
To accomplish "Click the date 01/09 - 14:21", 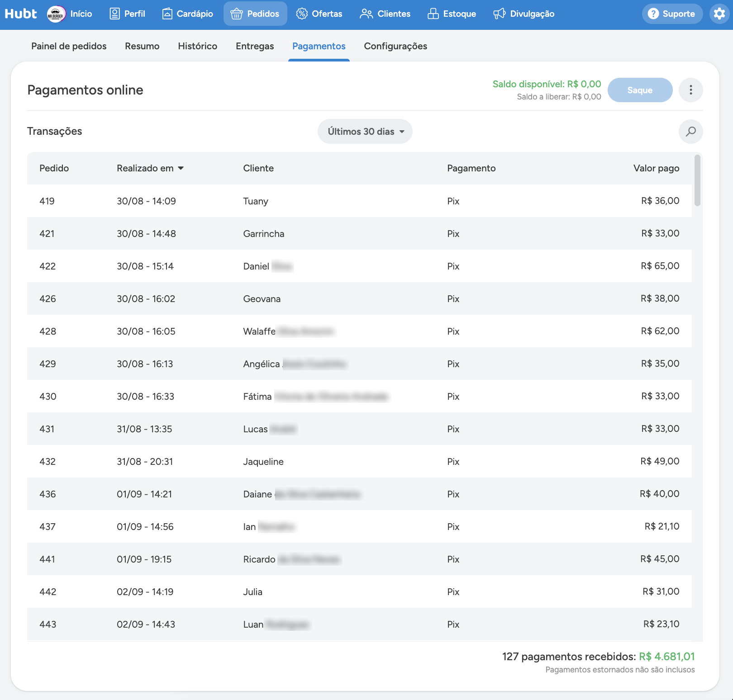I will pyautogui.click(x=144, y=494).
